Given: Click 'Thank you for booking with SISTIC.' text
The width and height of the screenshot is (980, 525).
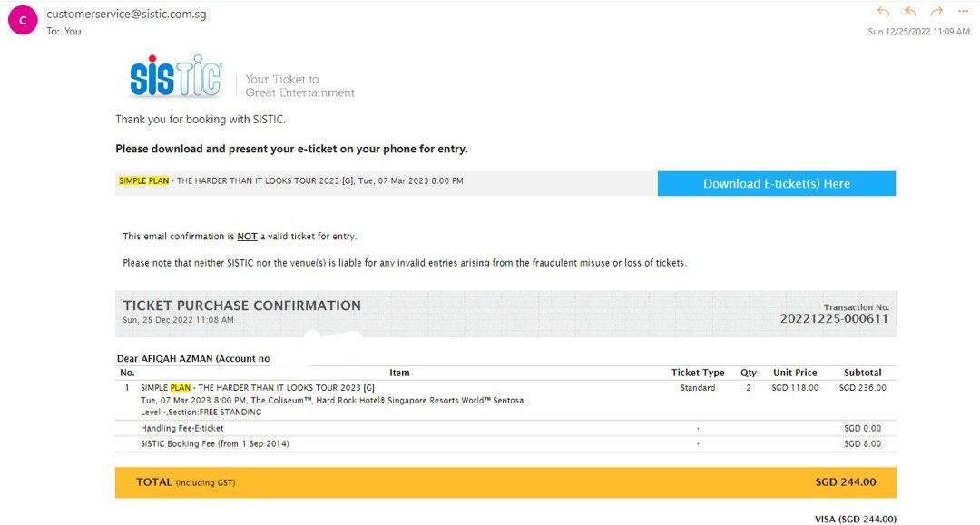Looking at the screenshot, I should 200,119.
